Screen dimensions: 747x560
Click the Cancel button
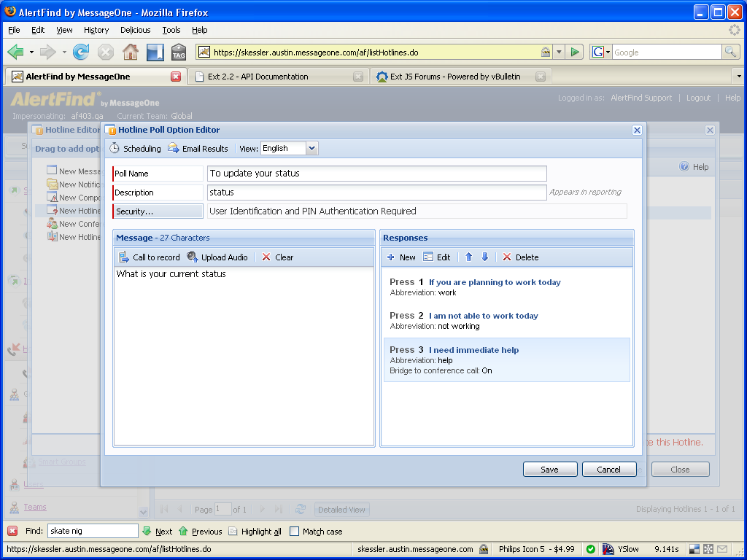coord(609,469)
